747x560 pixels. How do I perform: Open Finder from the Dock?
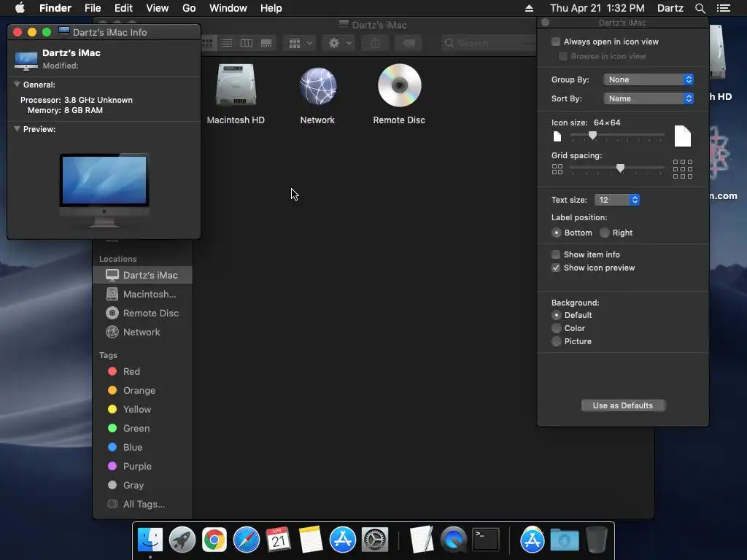click(150, 540)
